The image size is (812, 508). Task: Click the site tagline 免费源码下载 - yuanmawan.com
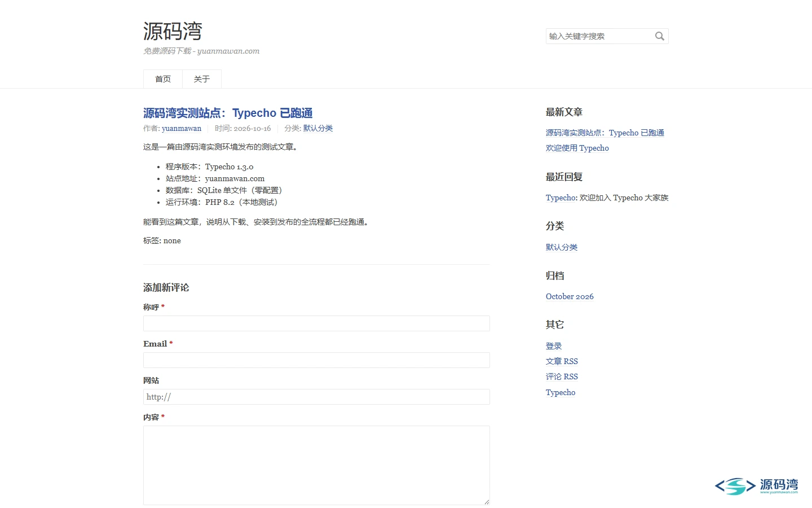coord(201,51)
